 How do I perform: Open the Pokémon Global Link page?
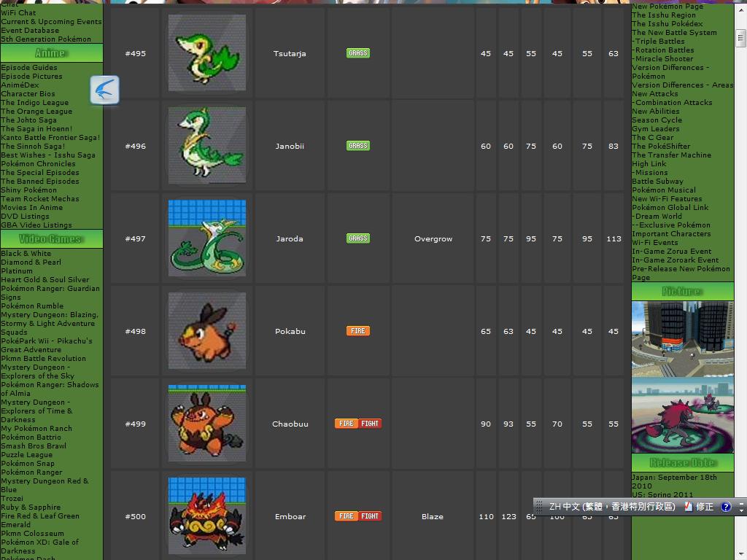click(x=670, y=208)
